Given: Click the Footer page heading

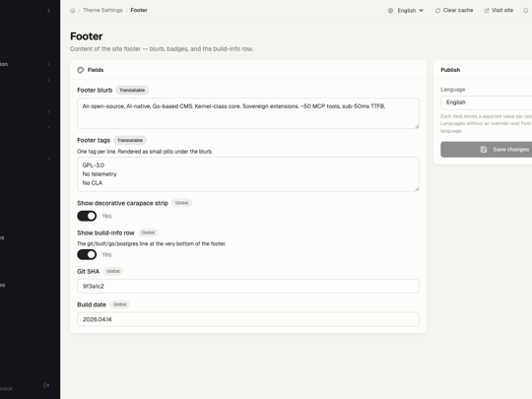Looking at the screenshot, I should tap(87, 36).
